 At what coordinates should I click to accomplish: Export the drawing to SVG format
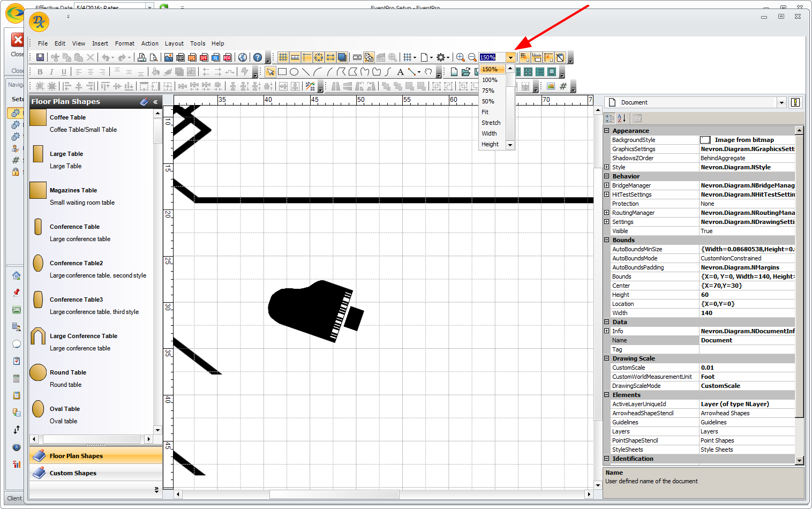192,57
